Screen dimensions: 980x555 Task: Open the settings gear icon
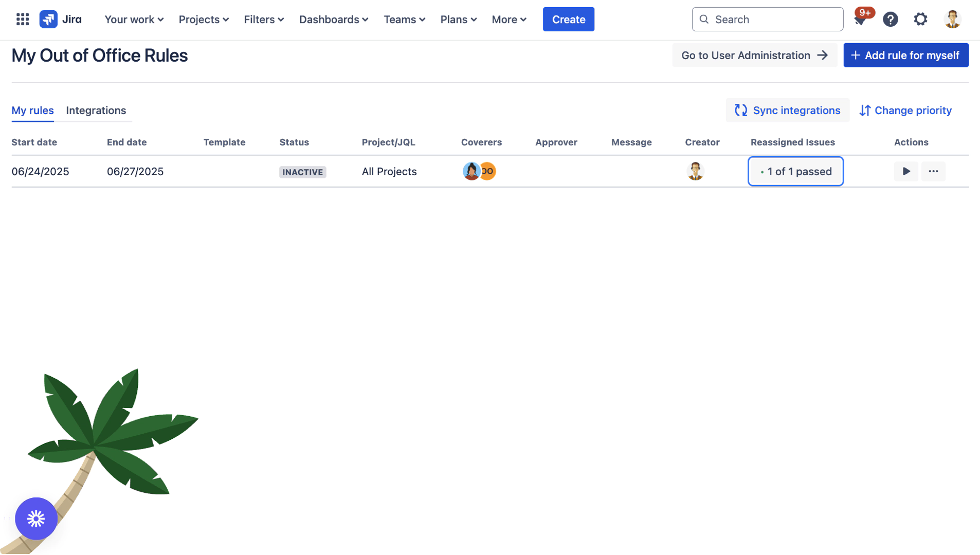pyautogui.click(x=920, y=20)
